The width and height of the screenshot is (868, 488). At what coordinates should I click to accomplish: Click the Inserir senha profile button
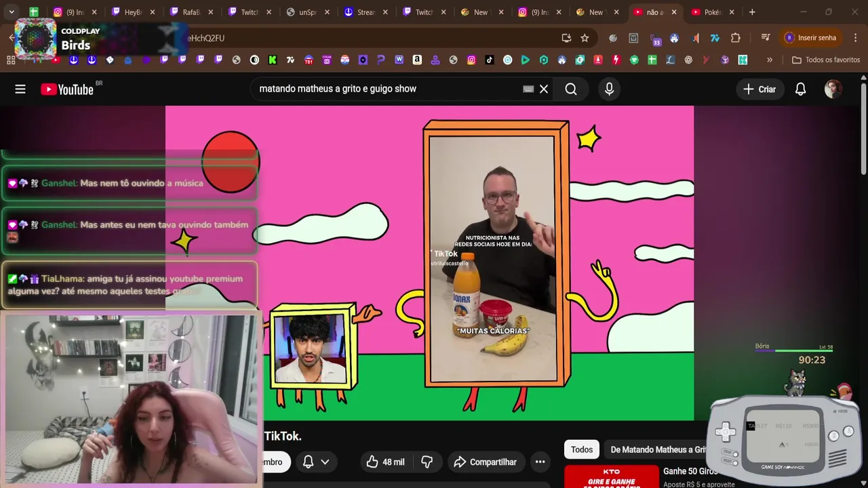[x=810, y=38]
